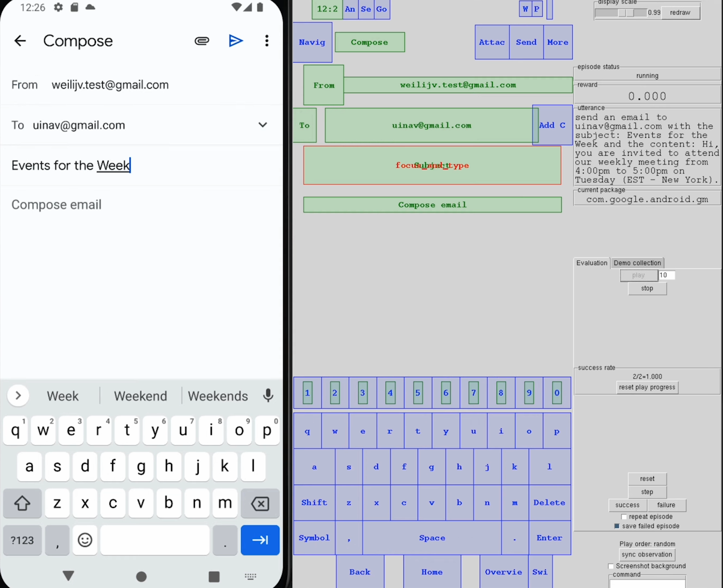The image size is (723, 588).
Task: Tap the microphone icon in the suggestion strip
Action: (x=268, y=396)
